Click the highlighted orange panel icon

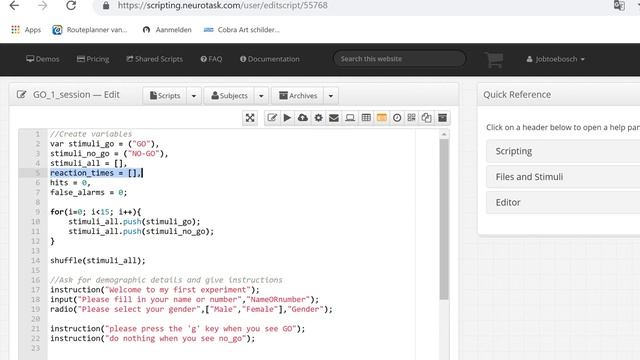[382, 118]
